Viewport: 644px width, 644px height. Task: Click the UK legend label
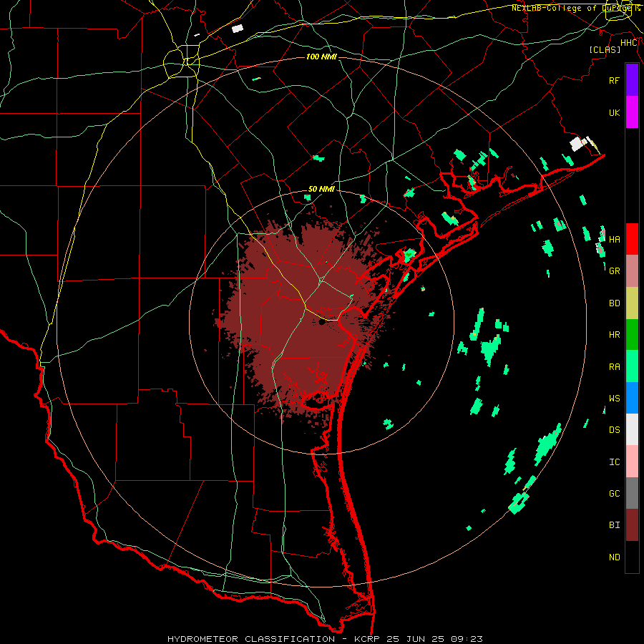click(x=615, y=113)
